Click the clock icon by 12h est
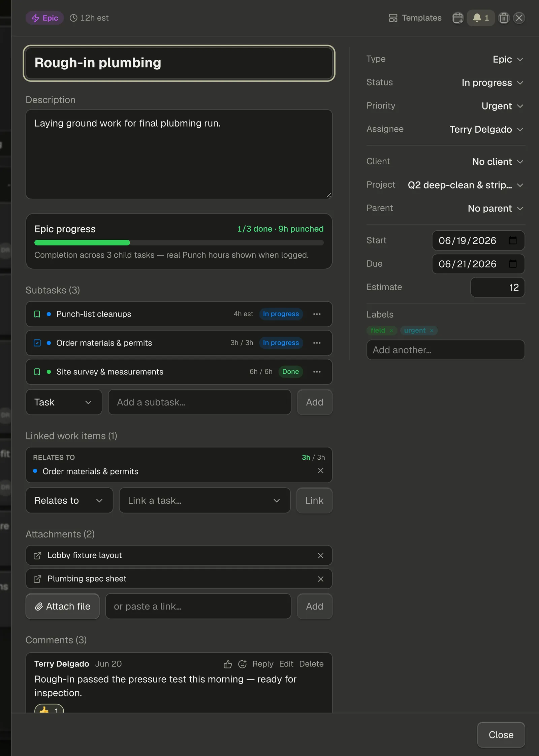The height and width of the screenshot is (756, 539). click(73, 18)
